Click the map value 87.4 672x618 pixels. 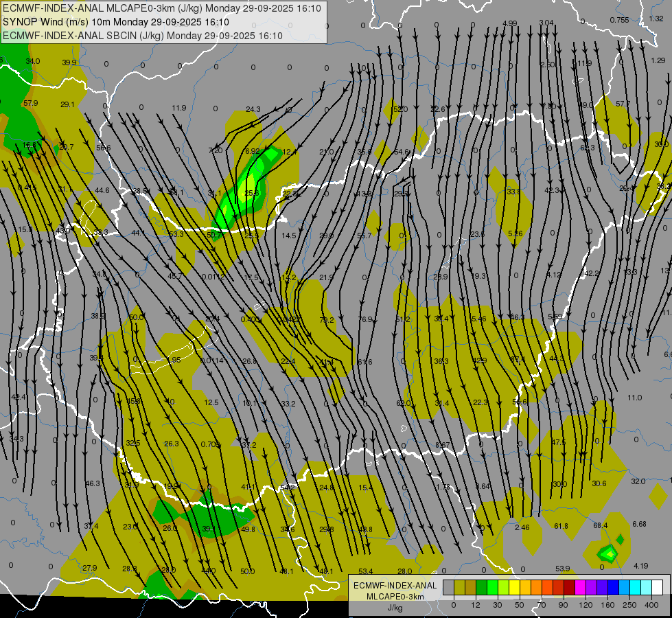point(518,359)
